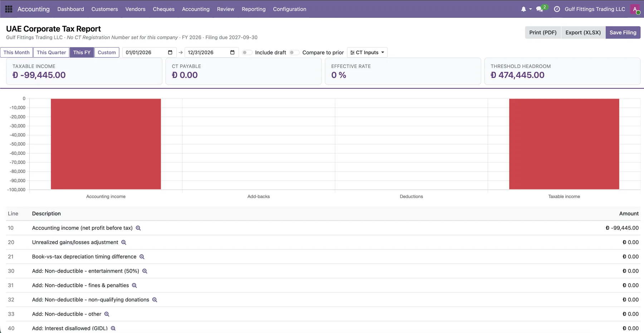Image resolution: width=644 pixels, height=333 pixels.
Task: Click the 'Deductions' chart axis label
Action: (411, 197)
